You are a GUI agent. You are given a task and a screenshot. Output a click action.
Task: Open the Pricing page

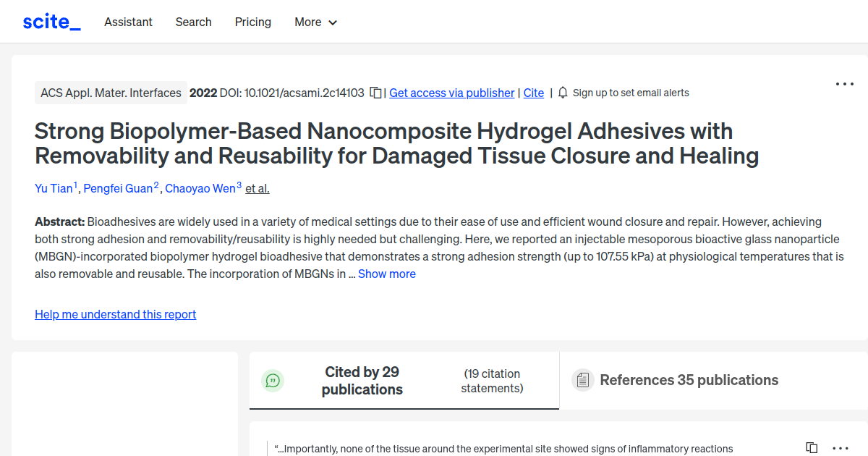(x=252, y=22)
